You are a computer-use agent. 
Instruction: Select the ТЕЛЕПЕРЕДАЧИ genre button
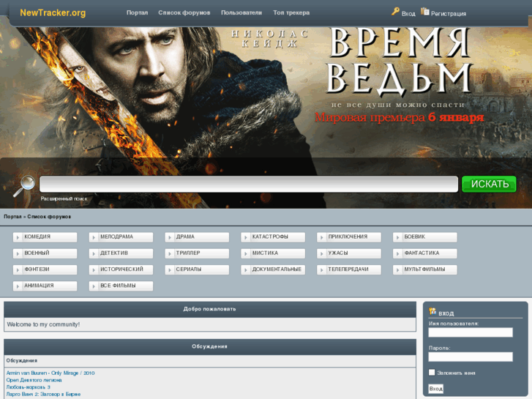tap(349, 269)
